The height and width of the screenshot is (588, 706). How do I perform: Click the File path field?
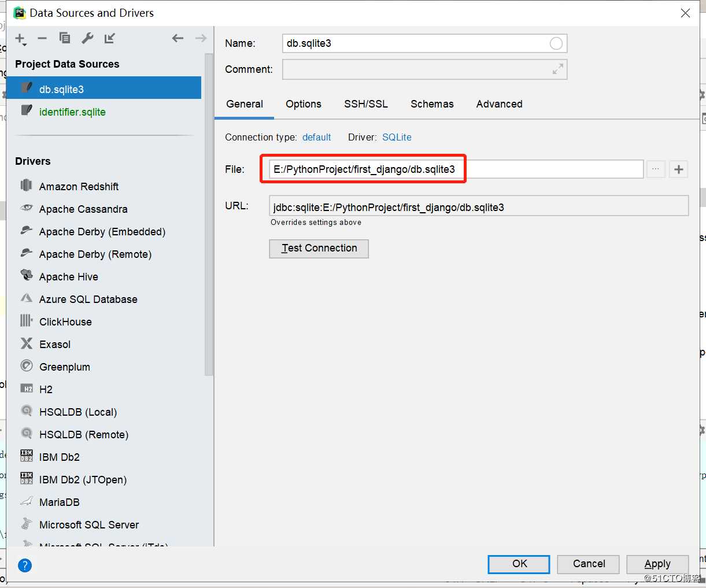coord(456,169)
